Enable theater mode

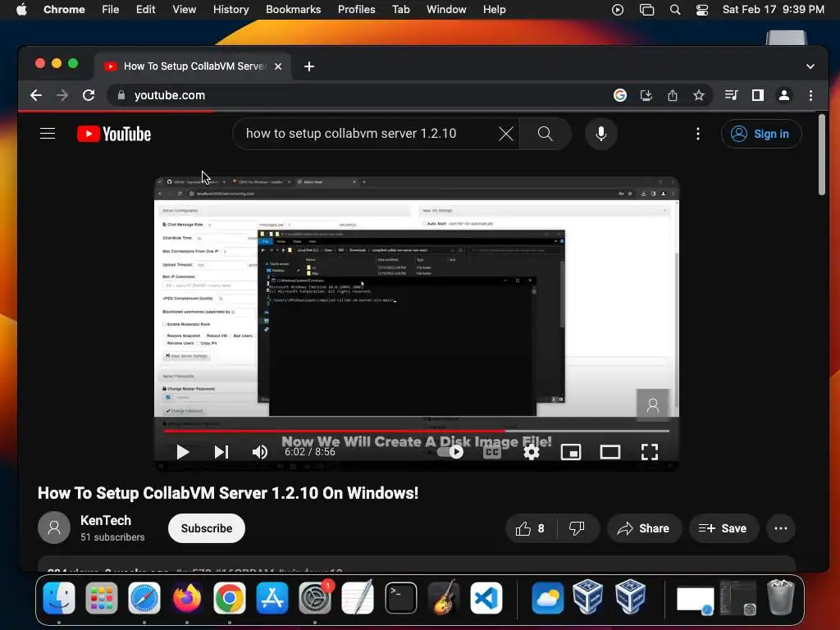pos(609,453)
